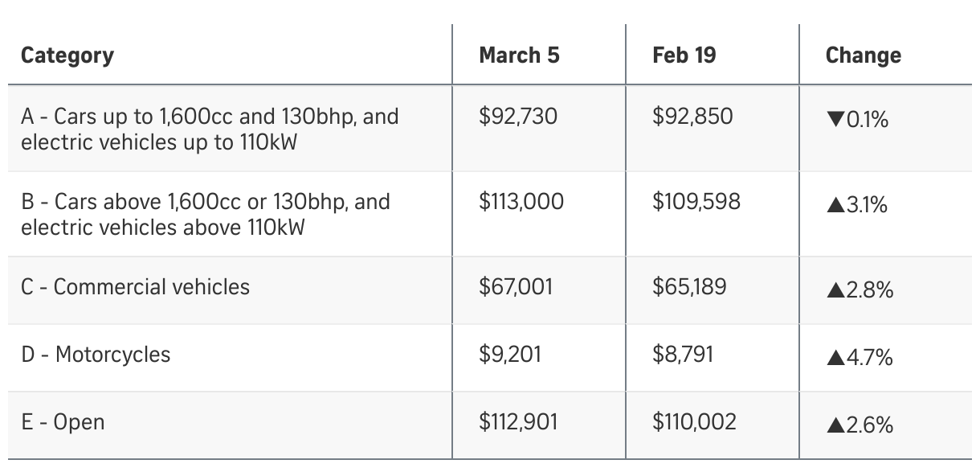Click the down triangle beside 0.1%

click(x=835, y=121)
